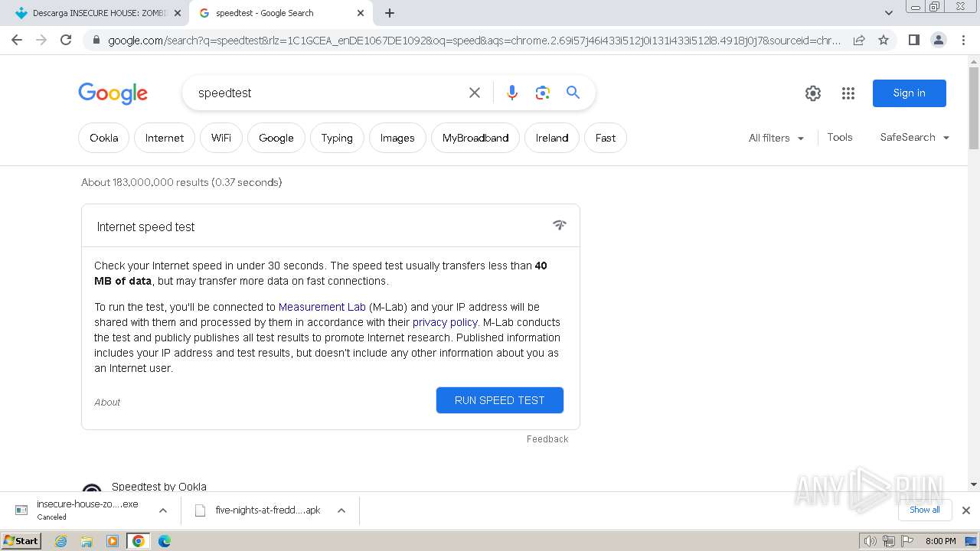The height and width of the screenshot is (551, 980).
Task: Close the downloads bar
Action: [x=965, y=510]
